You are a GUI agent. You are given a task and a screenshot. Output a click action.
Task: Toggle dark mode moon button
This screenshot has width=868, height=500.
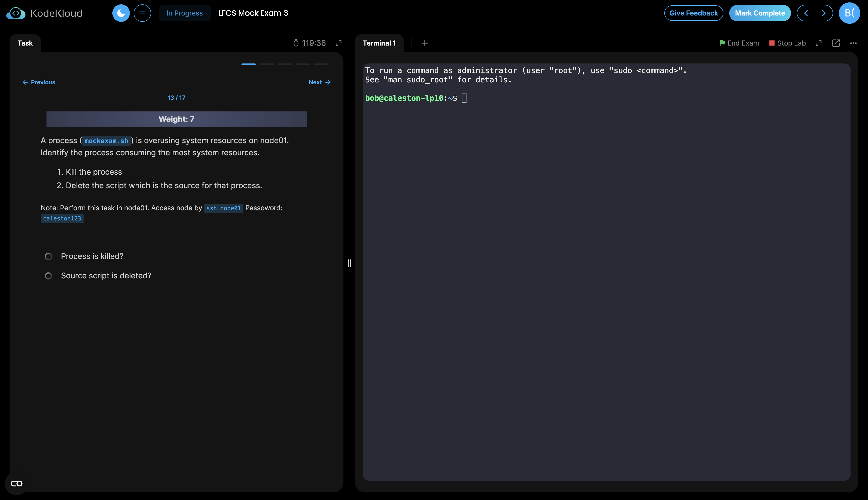pos(121,13)
